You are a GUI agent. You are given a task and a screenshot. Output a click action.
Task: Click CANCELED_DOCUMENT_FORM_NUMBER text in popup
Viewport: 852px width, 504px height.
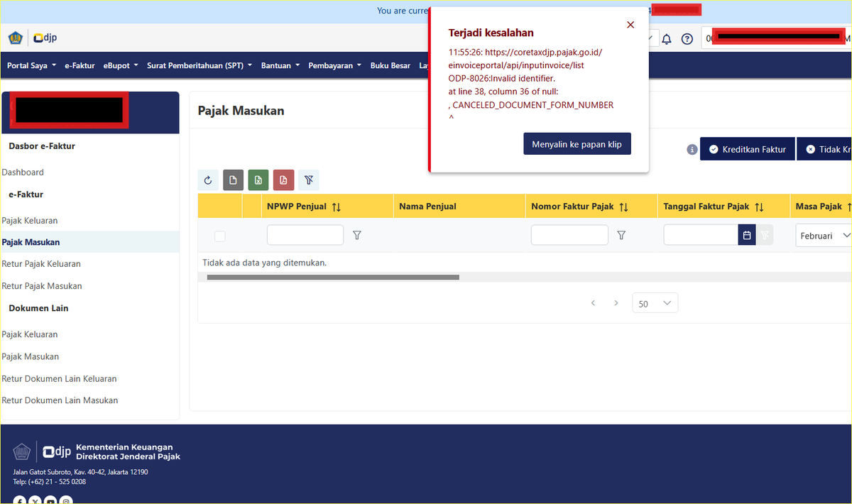[x=533, y=104]
